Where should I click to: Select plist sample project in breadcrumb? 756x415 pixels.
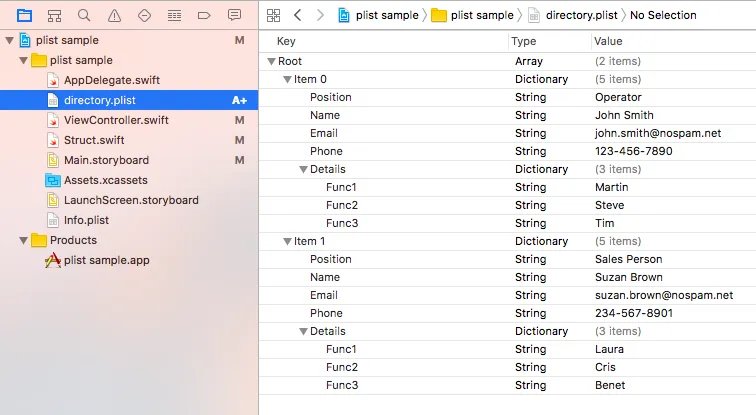click(x=387, y=15)
